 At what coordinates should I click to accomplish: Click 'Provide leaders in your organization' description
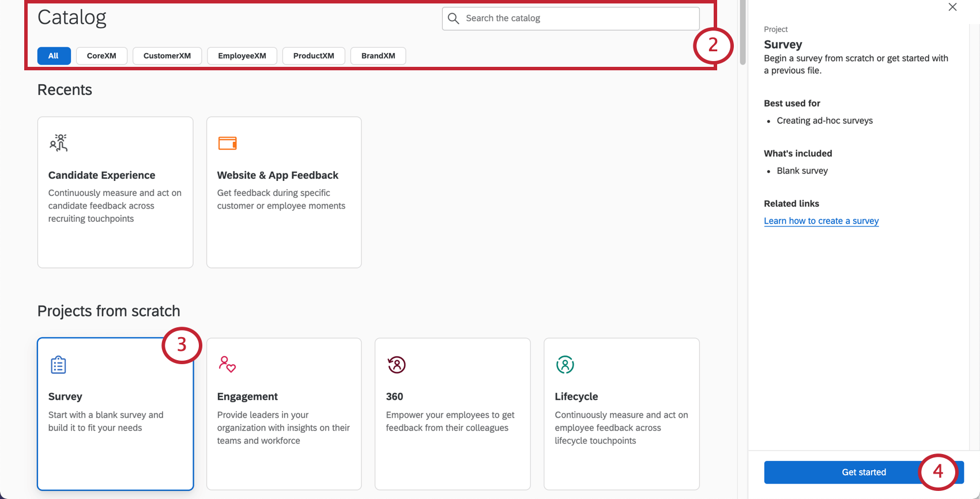click(284, 428)
